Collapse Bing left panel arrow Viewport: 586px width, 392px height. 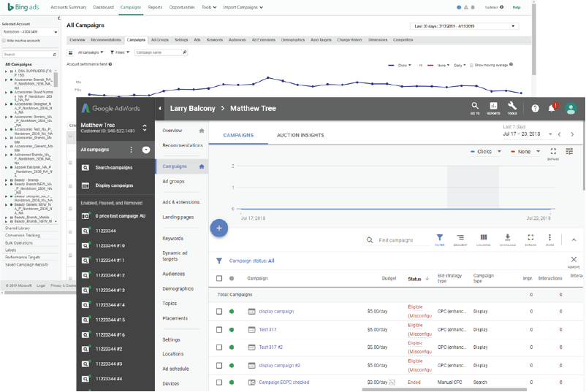click(x=58, y=18)
